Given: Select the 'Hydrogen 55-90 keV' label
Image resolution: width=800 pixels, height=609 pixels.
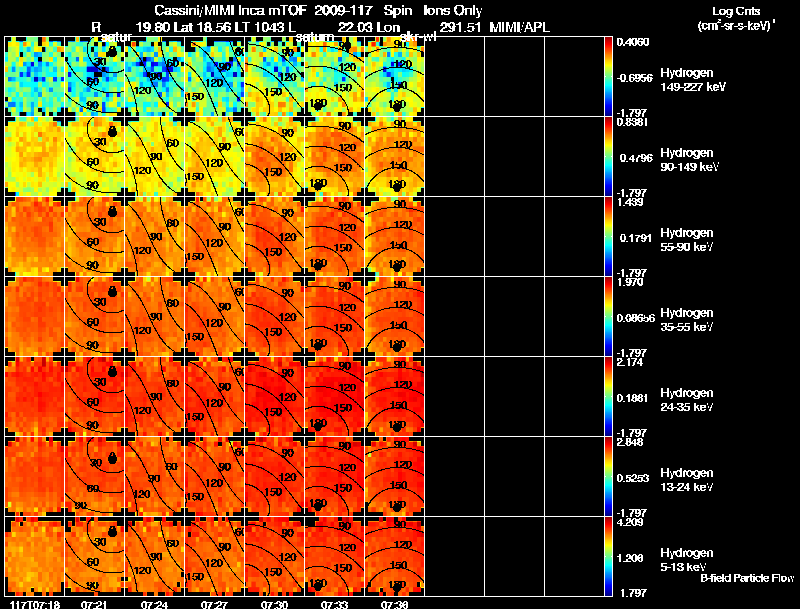Looking at the screenshot, I should (687, 240).
